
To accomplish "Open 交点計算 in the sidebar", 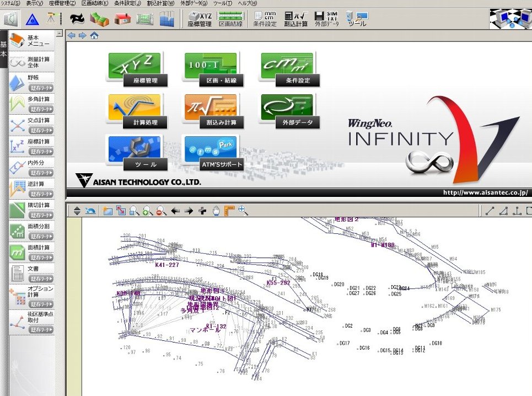I will click(39, 120).
